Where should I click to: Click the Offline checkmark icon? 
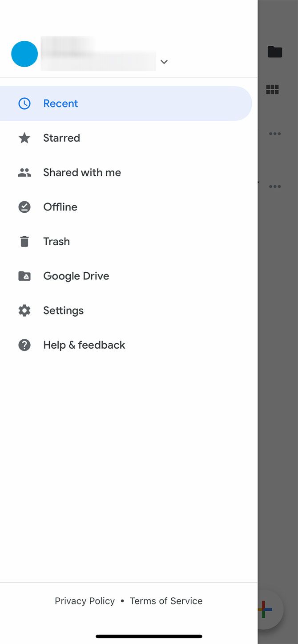pos(24,207)
